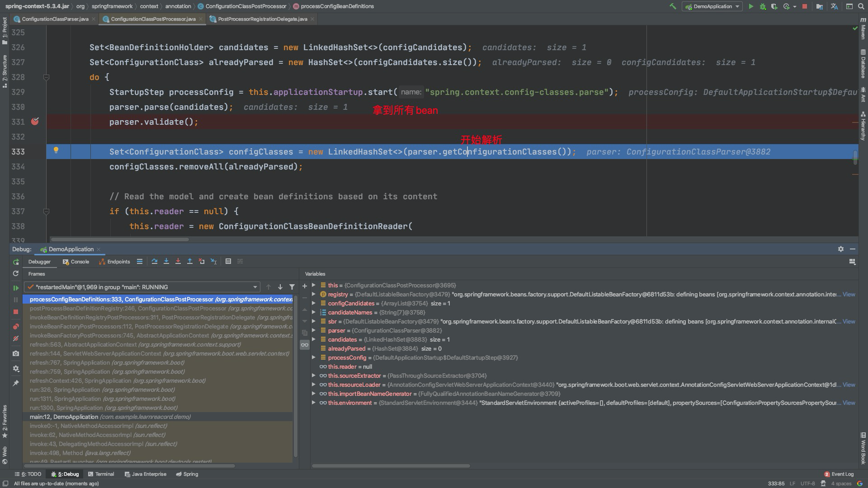The width and height of the screenshot is (868, 488).
Task: Open the Terminal tool window button
Action: coord(101,474)
